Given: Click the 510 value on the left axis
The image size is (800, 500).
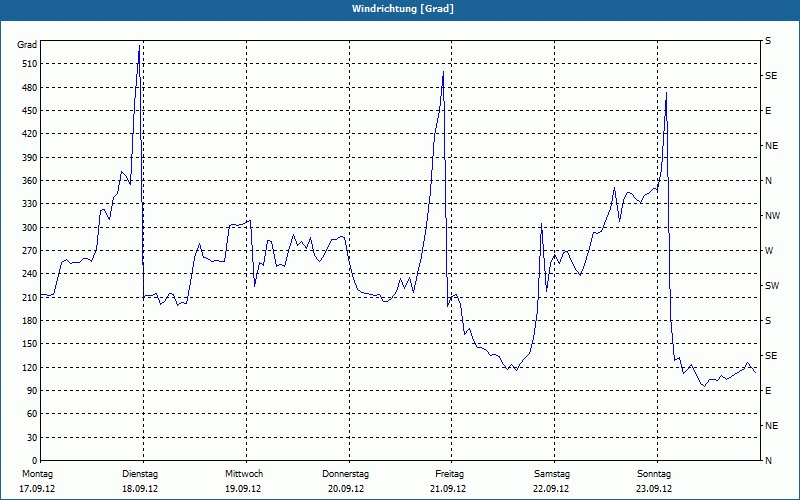Looking at the screenshot, I should (x=29, y=64).
